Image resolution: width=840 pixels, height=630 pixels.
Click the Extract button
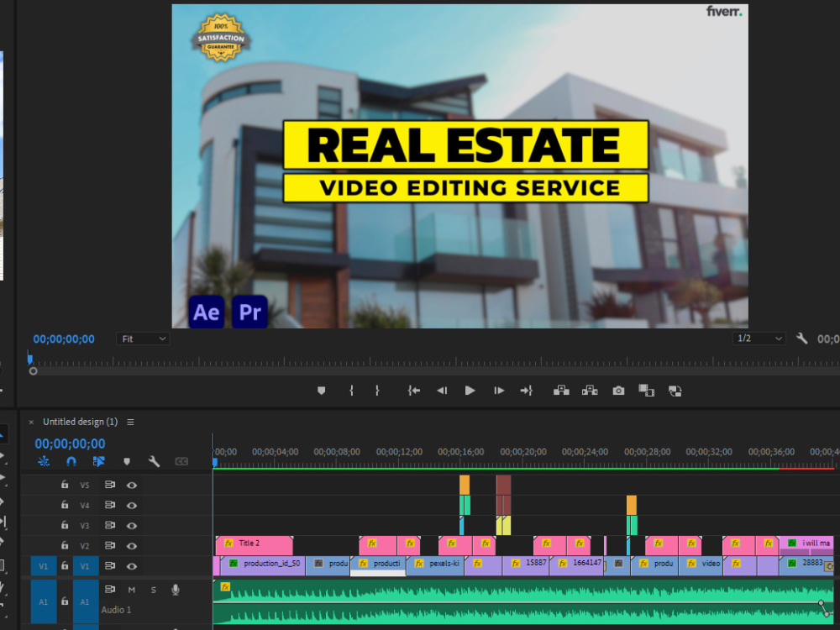point(590,391)
